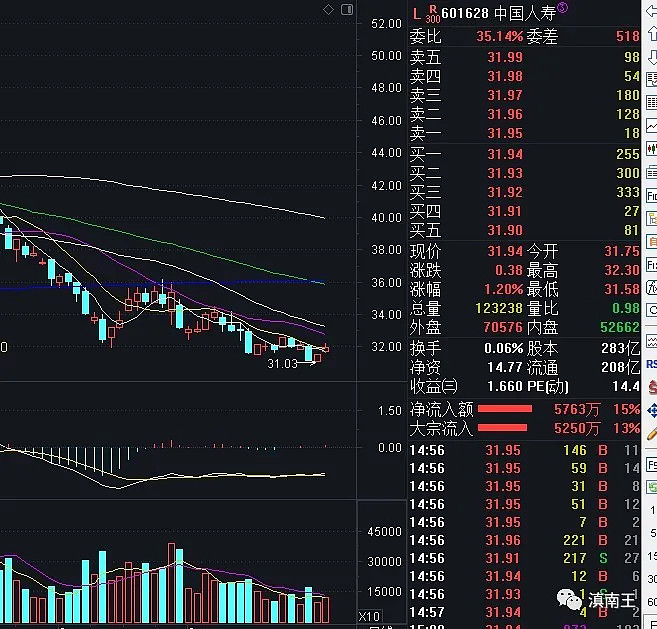Image resolution: width=657 pixels, height=629 pixels.
Task: Click the R 300 margin badge
Action: (x=433, y=14)
